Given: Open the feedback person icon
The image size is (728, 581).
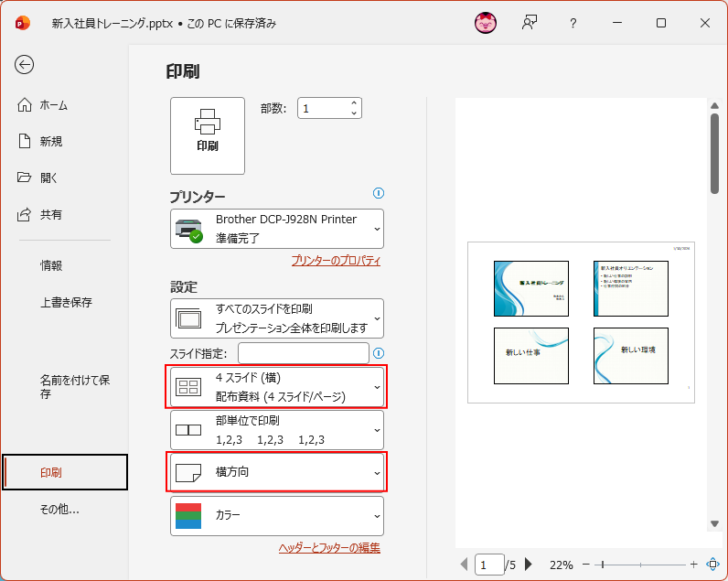Looking at the screenshot, I should [x=529, y=23].
